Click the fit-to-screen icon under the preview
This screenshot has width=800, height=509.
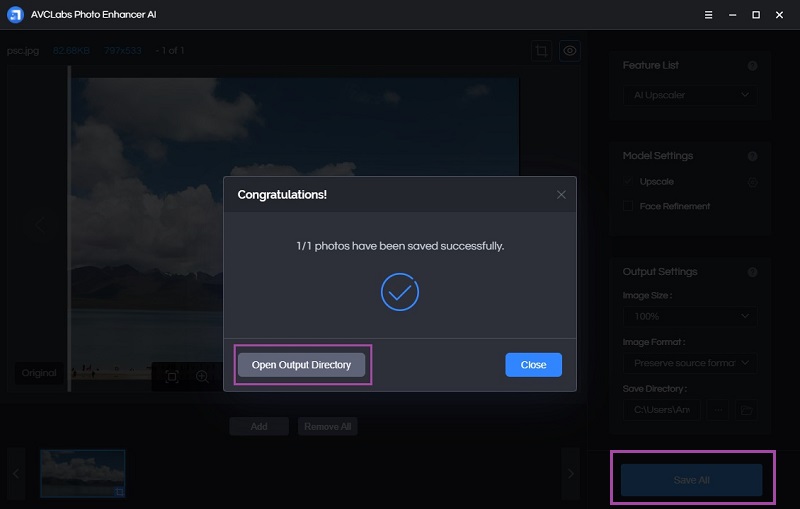[172, 377]
